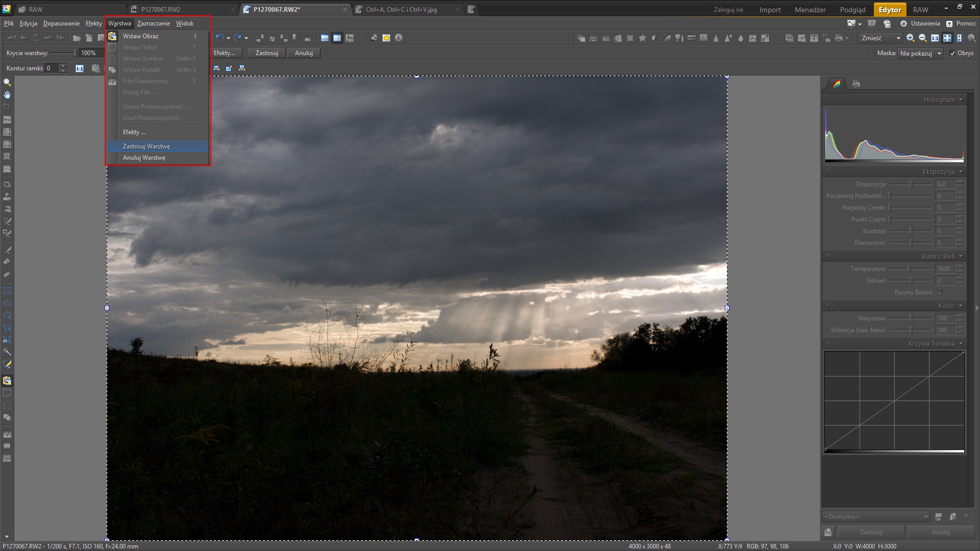Toggle fit-to-screen view button
Image resolution: width=980 pixels, height=551 pixels.
947,38
